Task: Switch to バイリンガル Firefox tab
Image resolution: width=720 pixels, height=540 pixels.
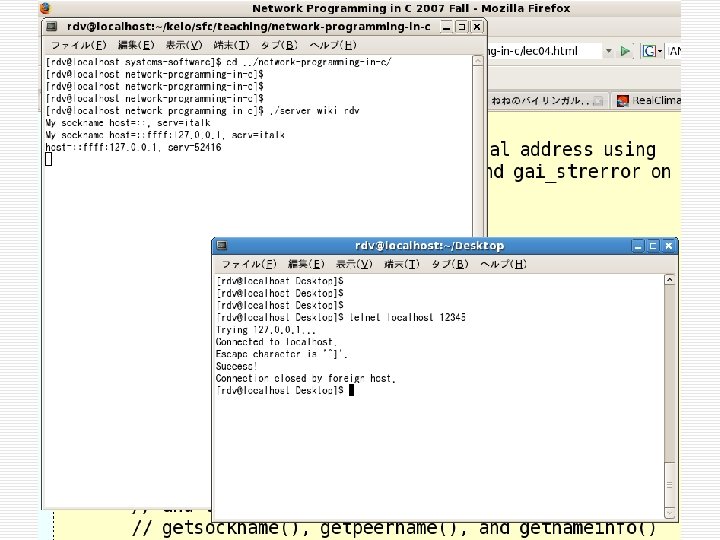Action: (547, 101)
